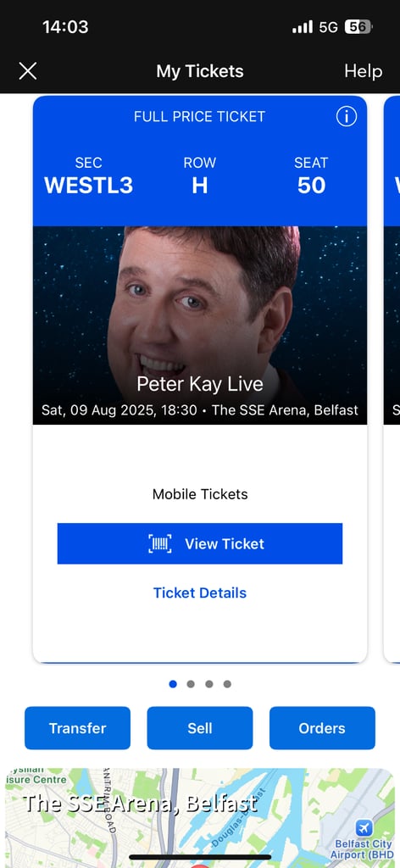Image resolution: width=400 pixels, height=868 pixels.
Task: Tap the ticket info circle icon
Action: 347,116
